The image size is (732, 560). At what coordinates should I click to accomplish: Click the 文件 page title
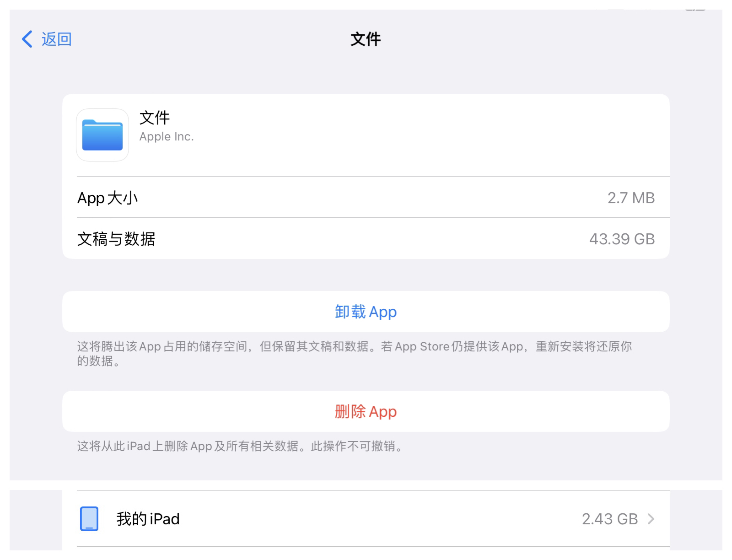point(366,39)
